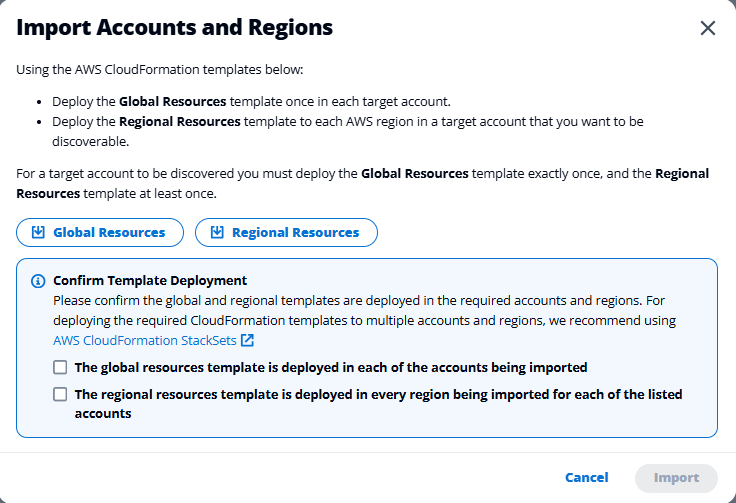Check the global resources template deployed checkbox
The height and width of the screenshot is (503, 736).
[60, 367]
